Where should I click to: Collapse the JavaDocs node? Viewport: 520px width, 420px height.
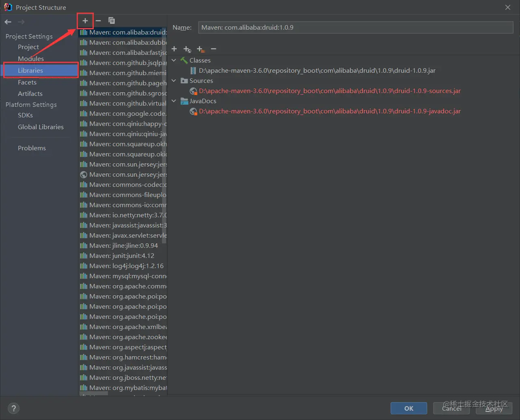click(174, 101)
